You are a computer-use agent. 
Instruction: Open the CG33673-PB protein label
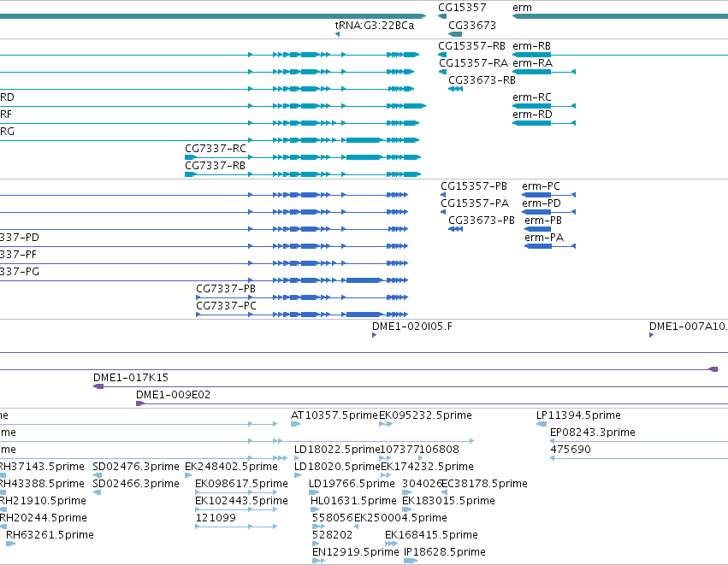482,221
